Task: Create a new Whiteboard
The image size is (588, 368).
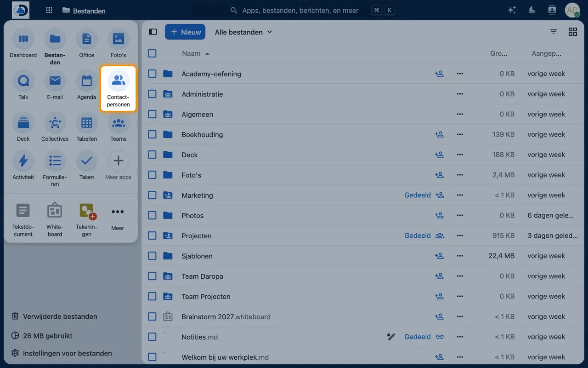Action: (x=55, y=219)
